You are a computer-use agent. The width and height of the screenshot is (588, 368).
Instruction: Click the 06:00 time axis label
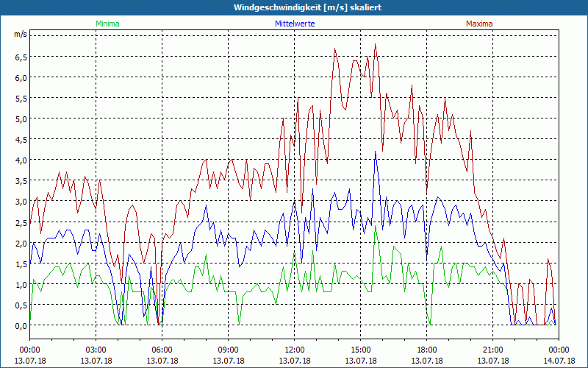point(162,350)
